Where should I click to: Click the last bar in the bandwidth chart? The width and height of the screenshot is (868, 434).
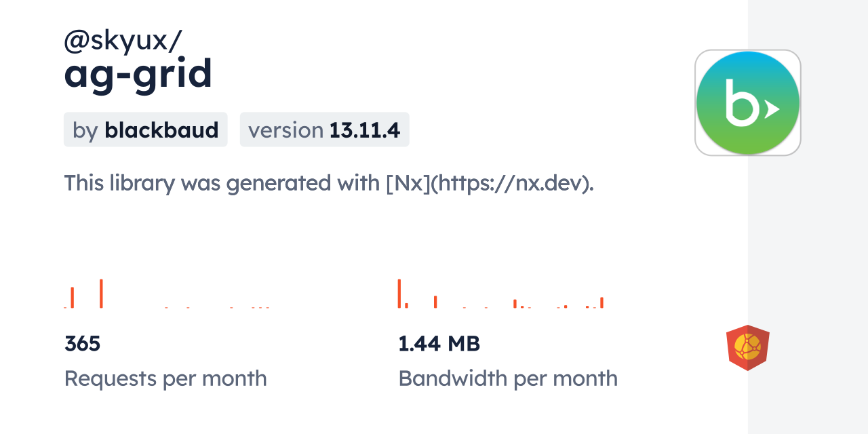(x=601, y=302)
